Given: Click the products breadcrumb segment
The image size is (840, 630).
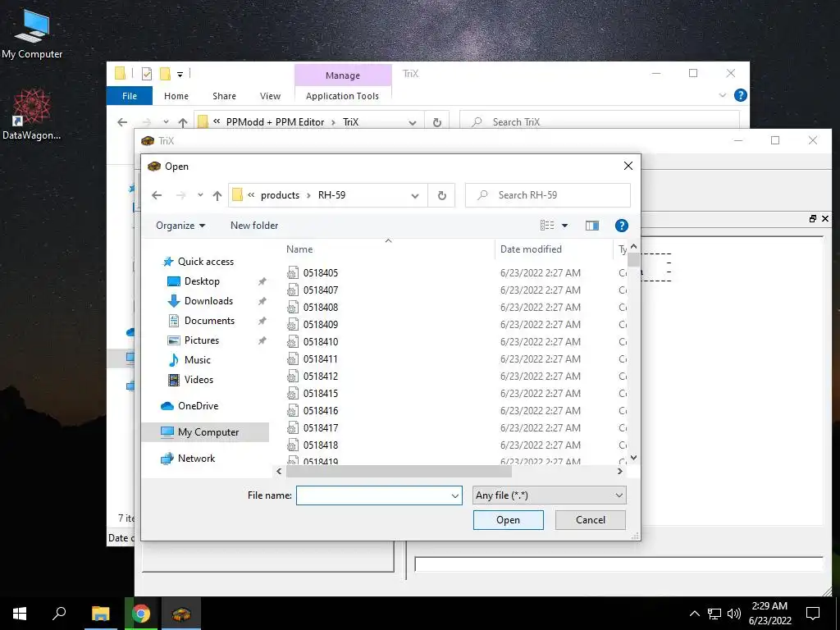Looking at the screenshot, I should click(280, 195).
